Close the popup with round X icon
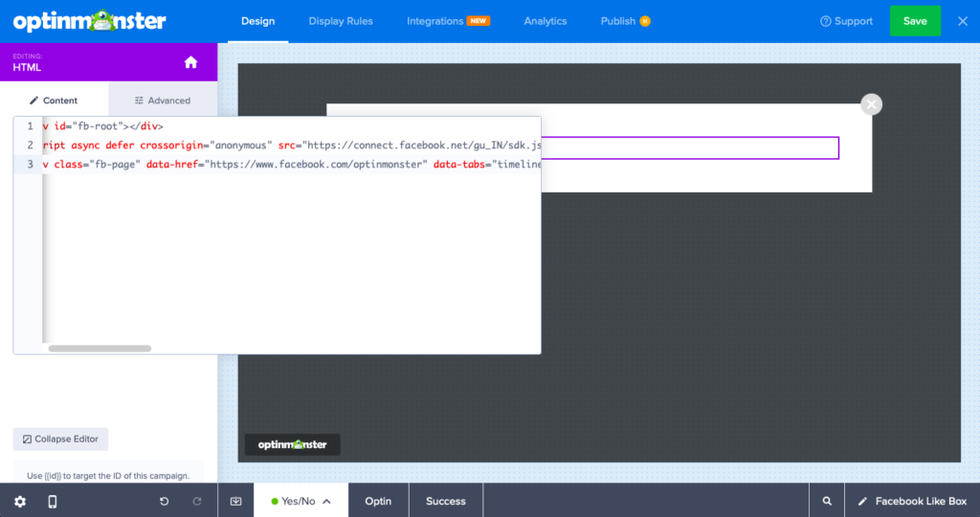The width and height of the screenshot is (980, 517). 871,104
